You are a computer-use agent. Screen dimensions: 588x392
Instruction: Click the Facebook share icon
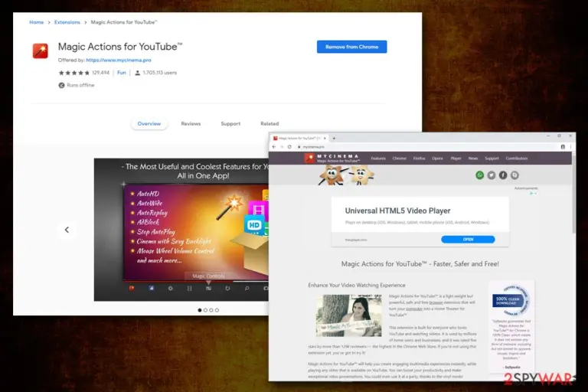(x=503, y=175)
